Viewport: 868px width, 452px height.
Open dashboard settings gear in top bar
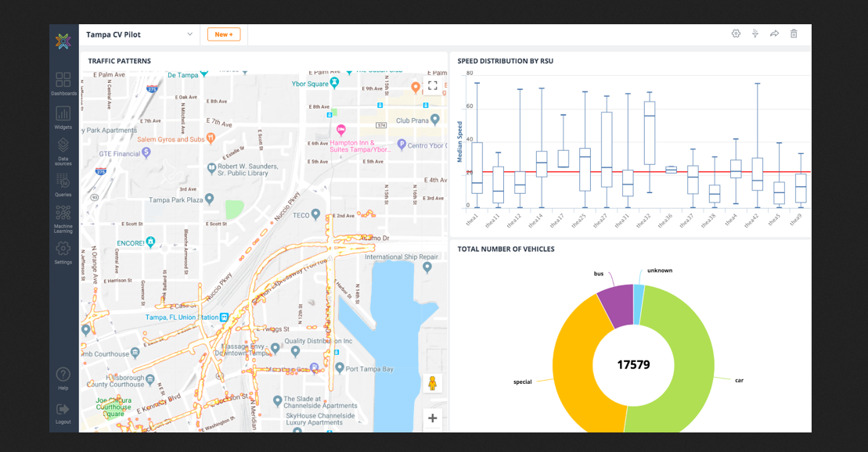click(x=736, y=34)
